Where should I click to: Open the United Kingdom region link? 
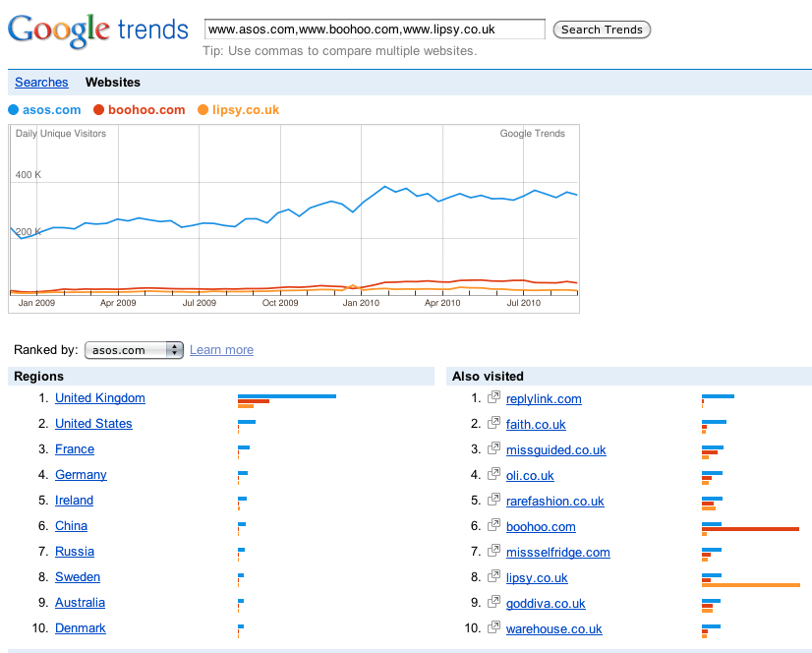(x=100, y=398)
